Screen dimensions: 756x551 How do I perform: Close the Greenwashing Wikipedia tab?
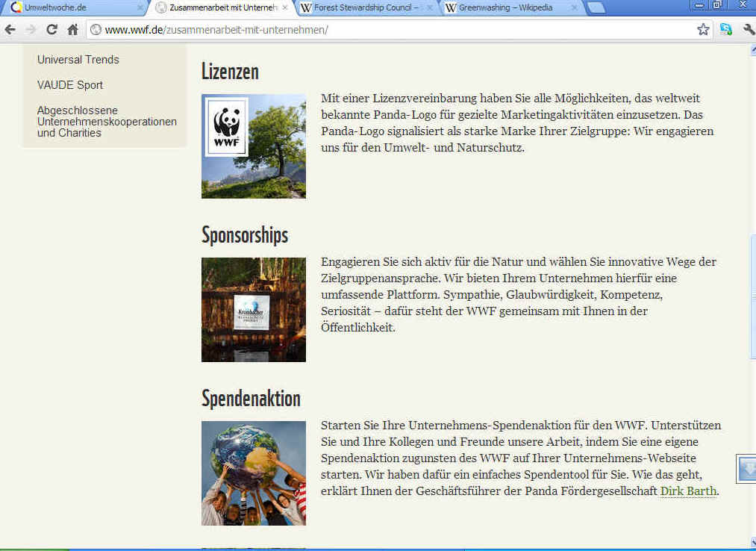click(574, 7)
